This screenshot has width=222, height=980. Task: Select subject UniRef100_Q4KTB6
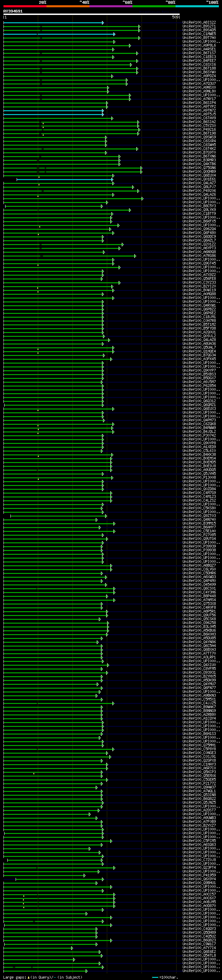pos(199,164)
